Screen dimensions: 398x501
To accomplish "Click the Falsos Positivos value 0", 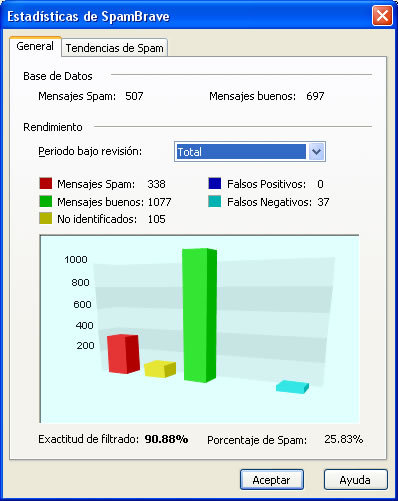I will (x=320, y=184).
